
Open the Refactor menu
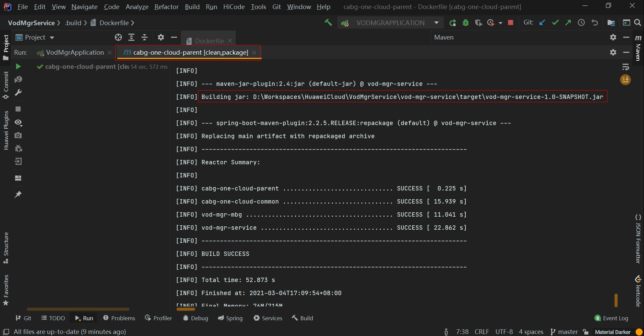166,7
